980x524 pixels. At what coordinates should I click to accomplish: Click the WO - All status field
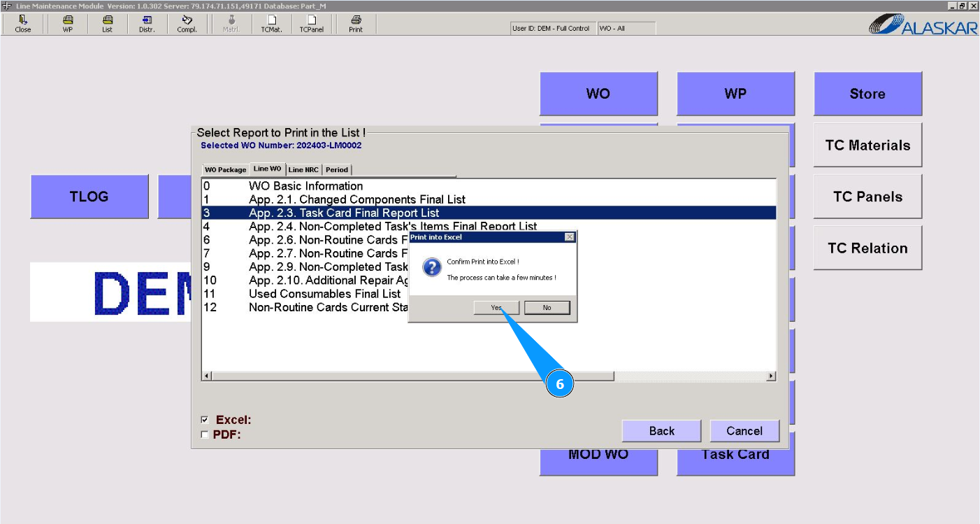pos(626,29)
